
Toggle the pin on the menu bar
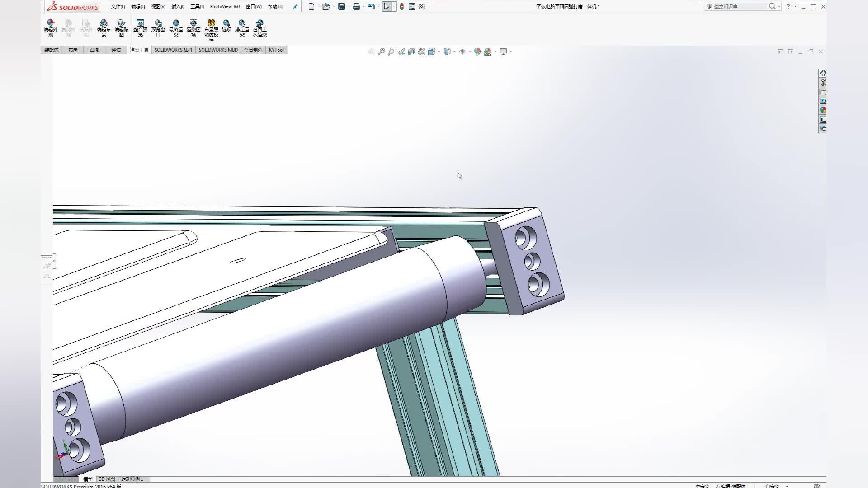click(x=295, y=6)
